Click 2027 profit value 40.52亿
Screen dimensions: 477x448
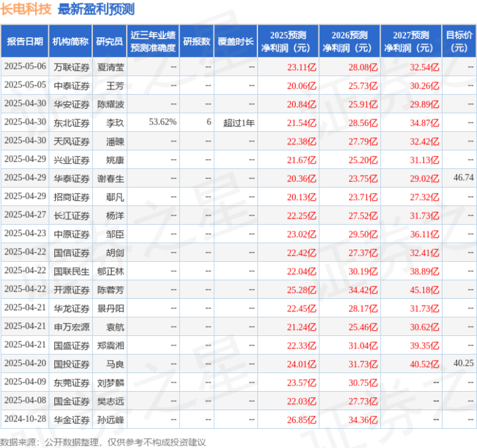click(x=425, y=364)
